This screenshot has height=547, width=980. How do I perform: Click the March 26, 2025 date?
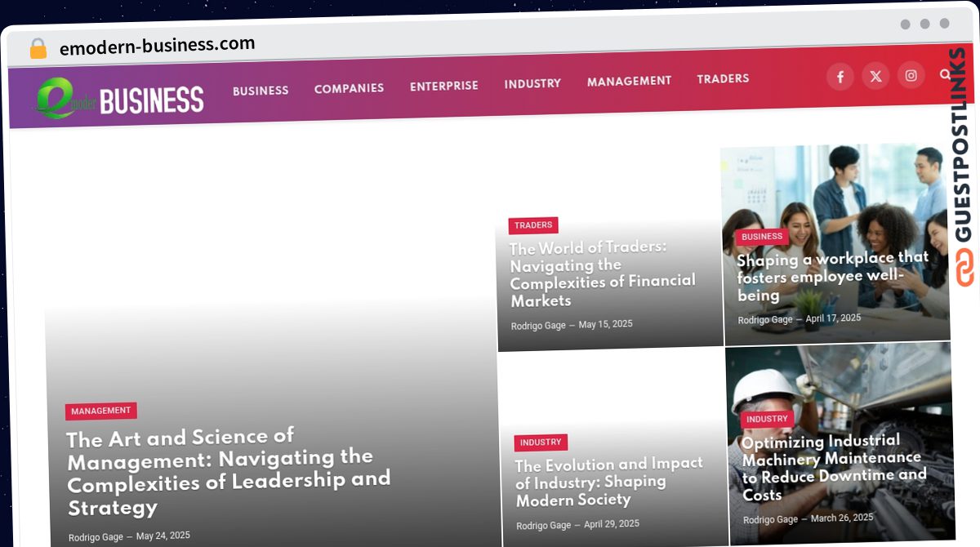[x=842, y=518]
